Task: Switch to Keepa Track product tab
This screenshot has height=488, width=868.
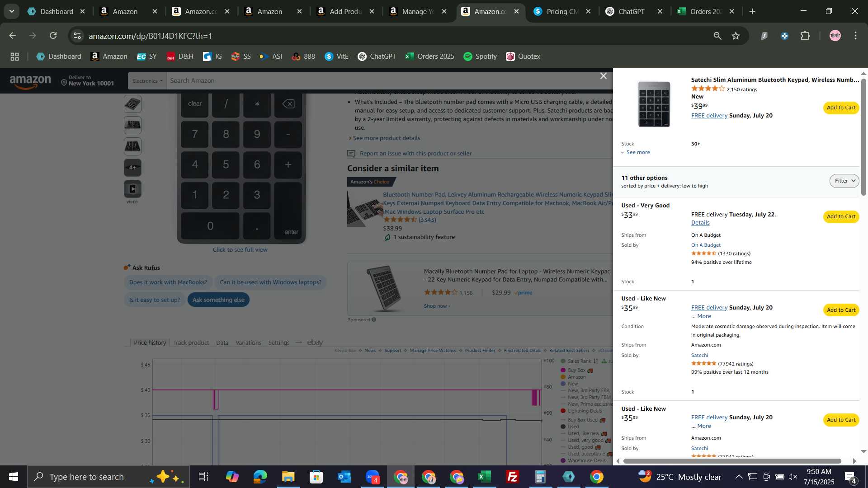Action: (x=191, y=343)
